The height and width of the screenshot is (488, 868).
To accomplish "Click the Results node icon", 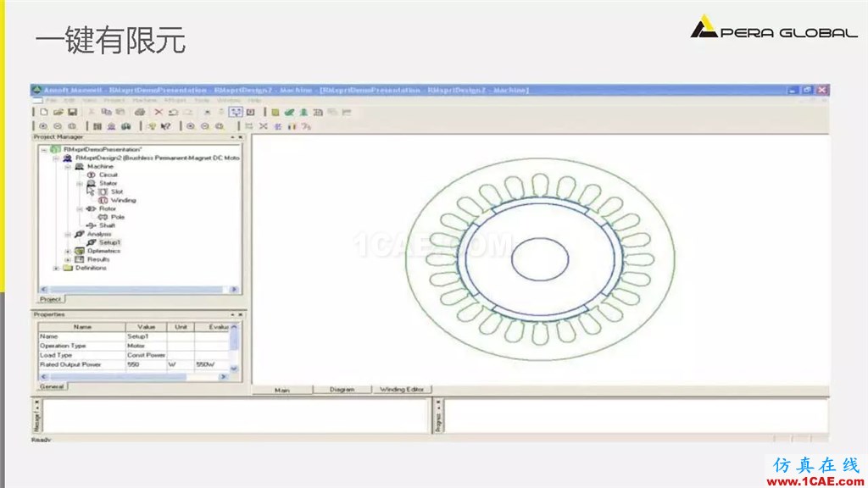I will click(80, 259).
